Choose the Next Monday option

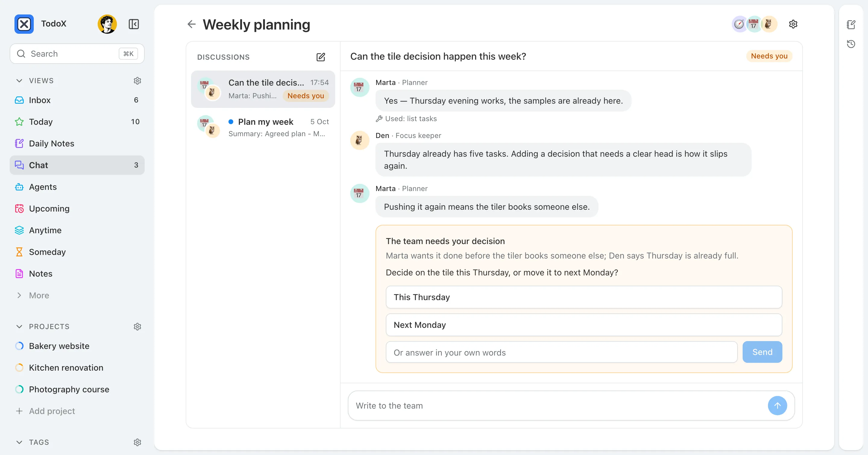coord(583,325)
